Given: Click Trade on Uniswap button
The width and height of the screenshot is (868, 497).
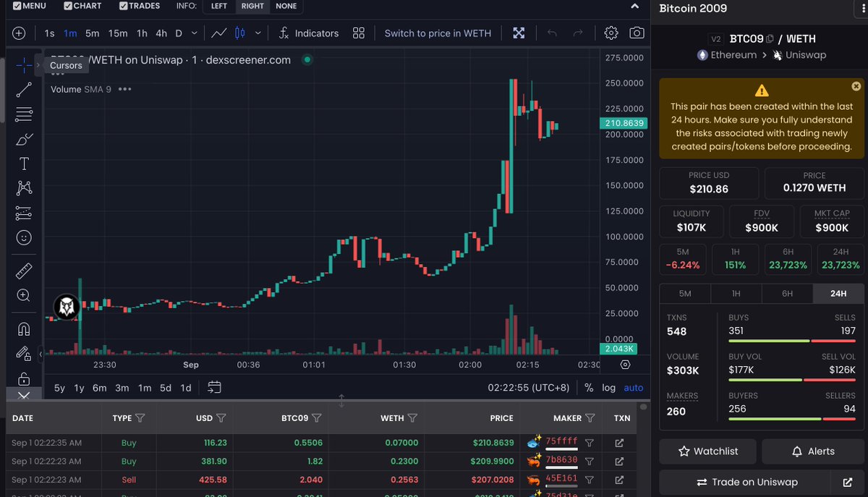Looking at the screenshot, I should tap(746, 482).
